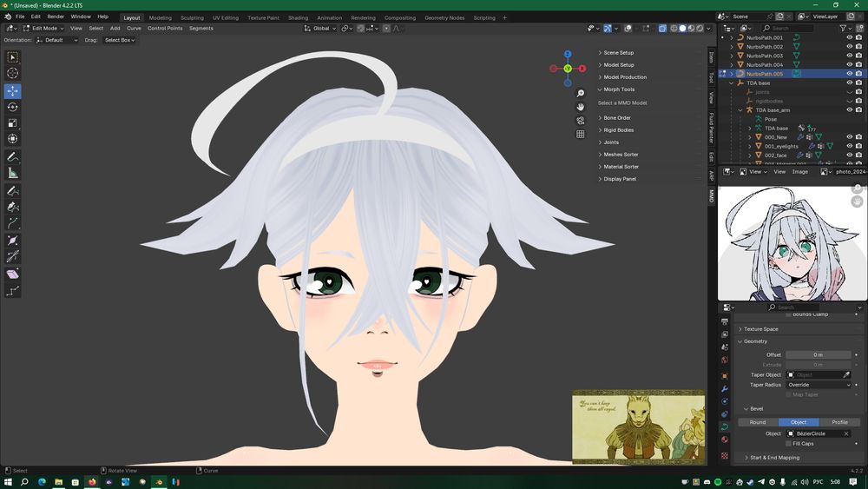
Task: Switch to the Sculpting workspace tab
Action: tap(192, 17)
